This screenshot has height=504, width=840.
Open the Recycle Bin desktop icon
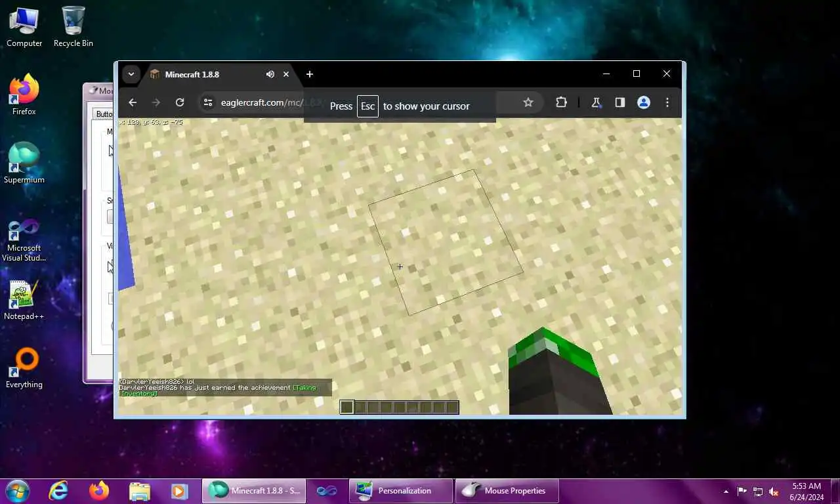(73, 26)
